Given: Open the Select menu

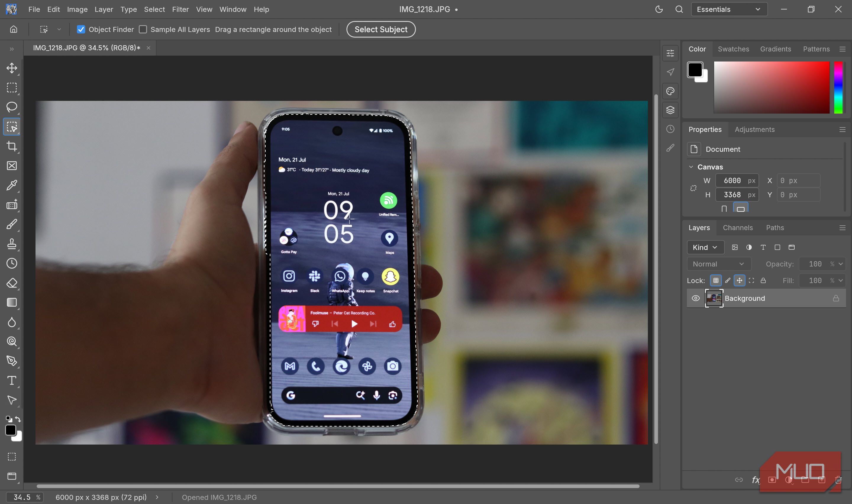Looking at the screenshot, I should 154,9.
